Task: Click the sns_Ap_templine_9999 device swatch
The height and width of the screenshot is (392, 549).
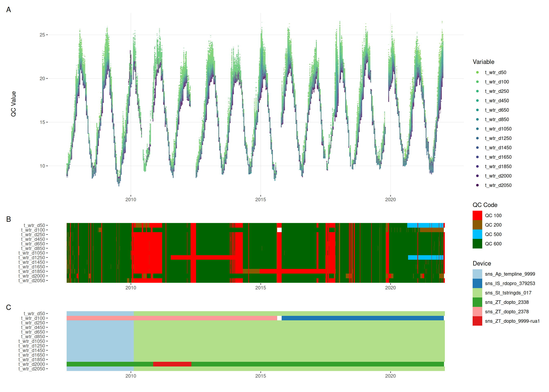Action: pos(477,274)
